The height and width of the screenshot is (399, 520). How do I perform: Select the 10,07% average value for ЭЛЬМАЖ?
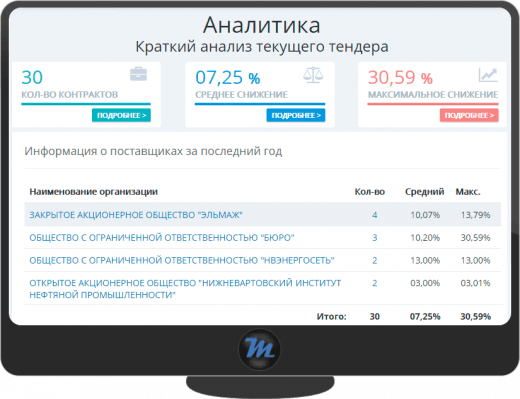[425, 215]
